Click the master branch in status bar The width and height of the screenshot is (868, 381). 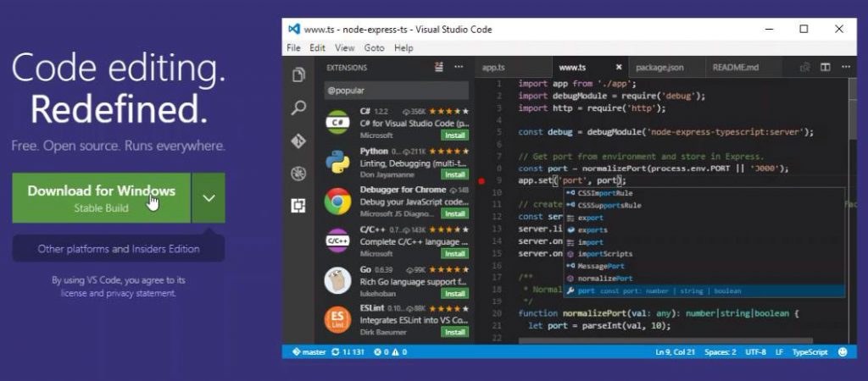pyautogui.click(x=309, y=351)
